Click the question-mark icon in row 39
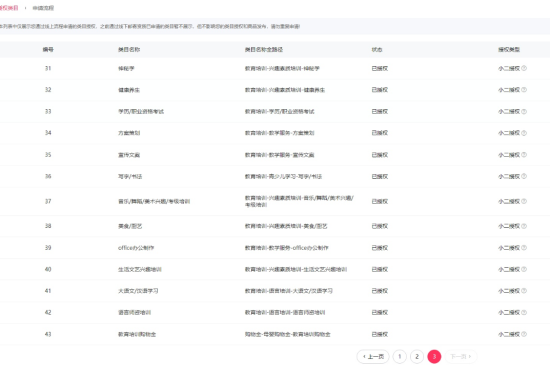 (524, 248)
